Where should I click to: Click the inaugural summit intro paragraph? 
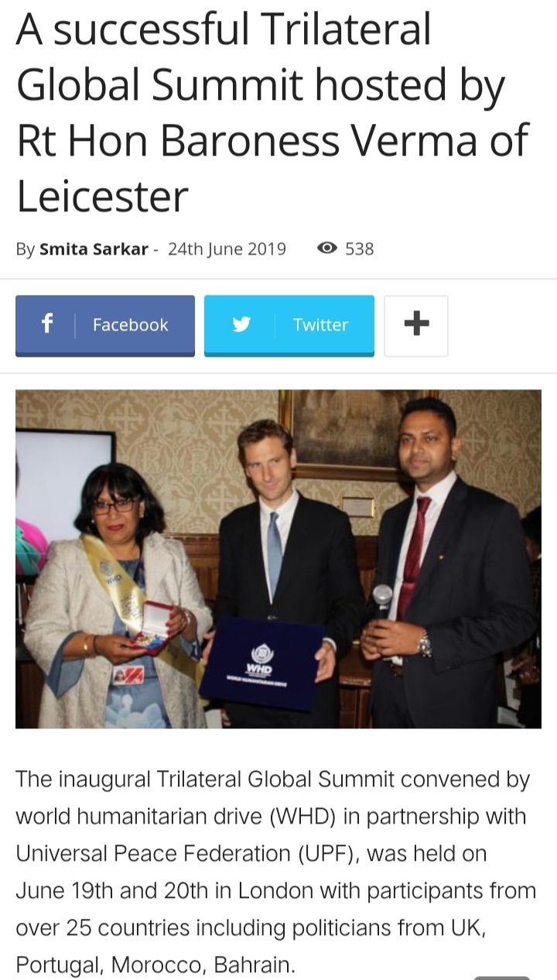tap(276, 872)
